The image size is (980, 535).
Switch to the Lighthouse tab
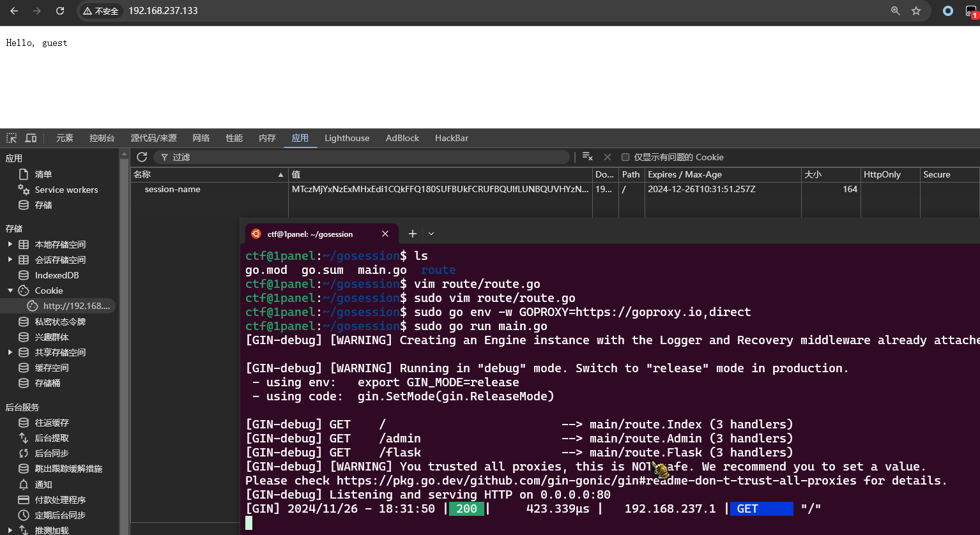(x=346, y=138)
